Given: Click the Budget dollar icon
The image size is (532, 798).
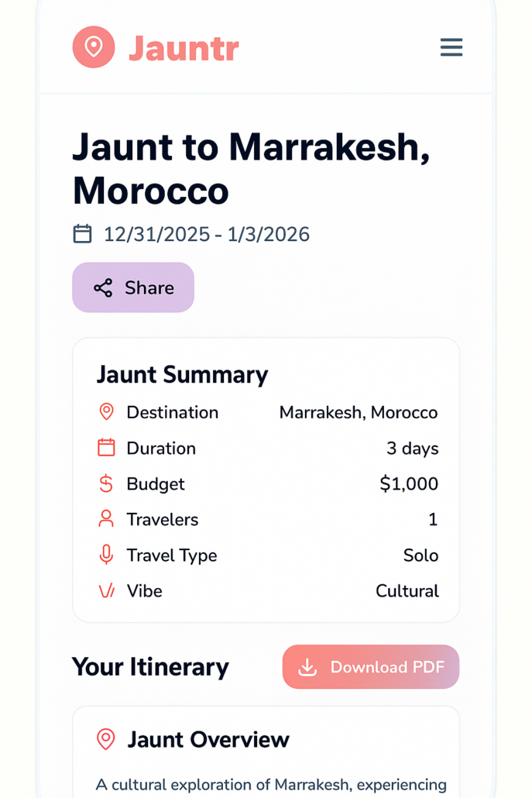Looking at the screenshot, I should [x=107, y=483].
